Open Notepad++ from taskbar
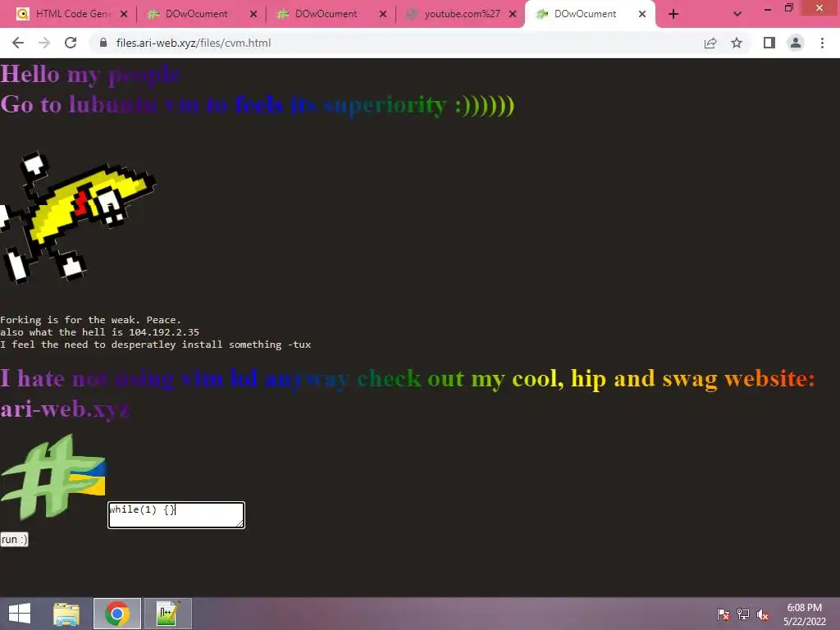The height and width of the screenshot is (630, 840). [x=167, y=614]
